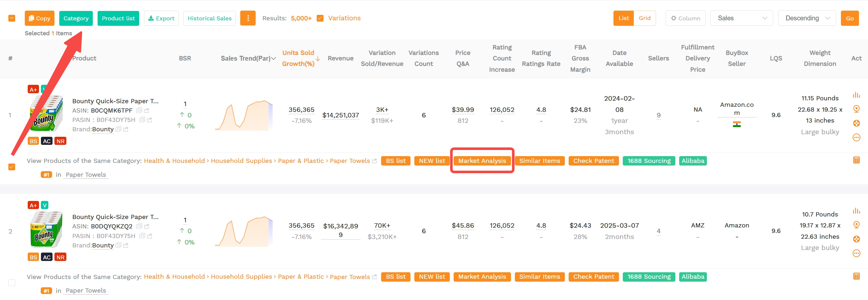Click sales trend sparkline for ASIN B0CQMK6TPF
Screen dimensions: 868x300
pyautogui.click(x=244, y=115)
